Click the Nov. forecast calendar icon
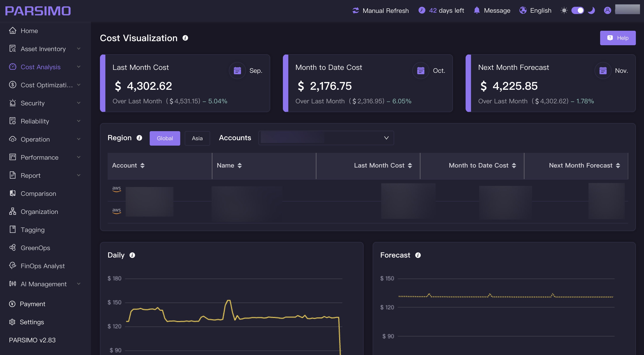The width and height of the screenshot is (644, 355). [x=603, y=71]
